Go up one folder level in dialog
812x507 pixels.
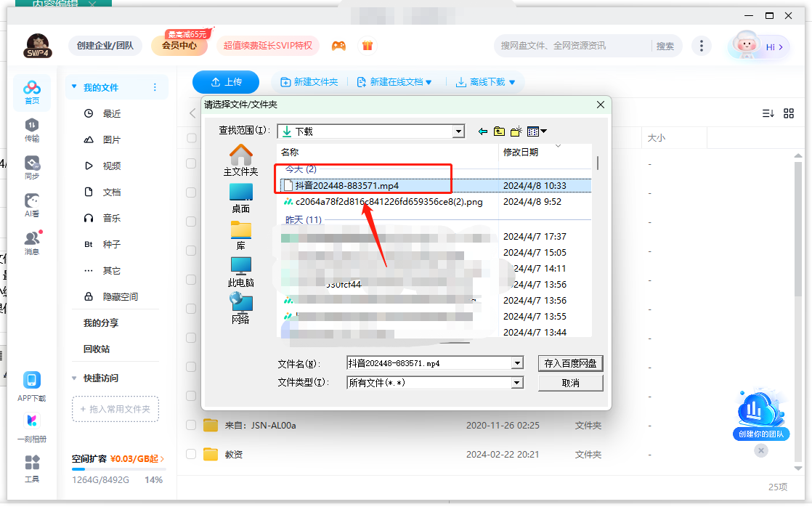point(499,131)
